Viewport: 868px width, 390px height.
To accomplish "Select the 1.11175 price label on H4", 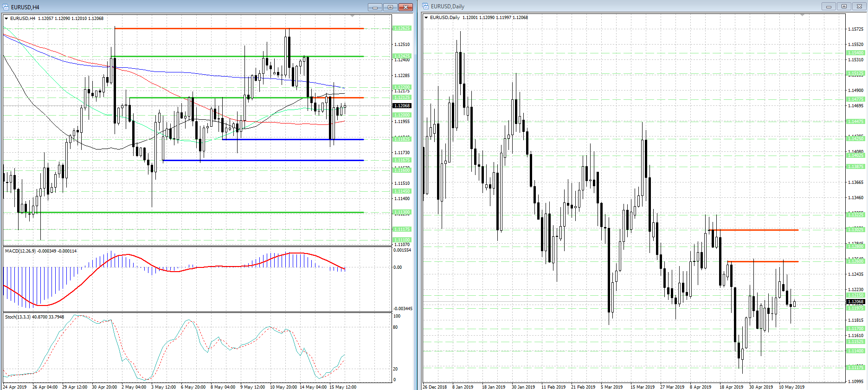I will pyautogui.click(x=402, y=229).
